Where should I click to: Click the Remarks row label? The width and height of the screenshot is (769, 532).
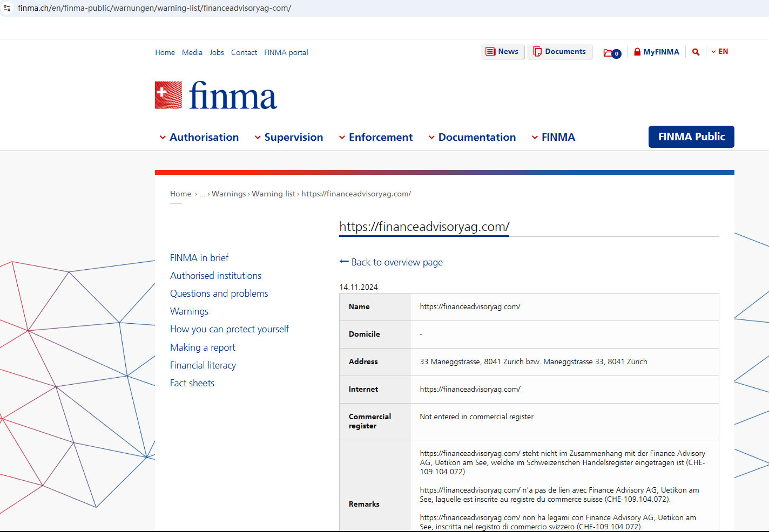click(x=364, y=504)
